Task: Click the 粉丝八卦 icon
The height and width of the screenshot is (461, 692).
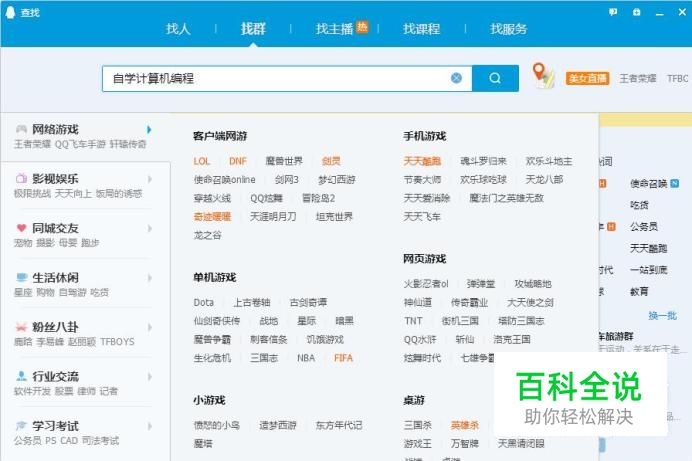Action: (x=21, y=327)
